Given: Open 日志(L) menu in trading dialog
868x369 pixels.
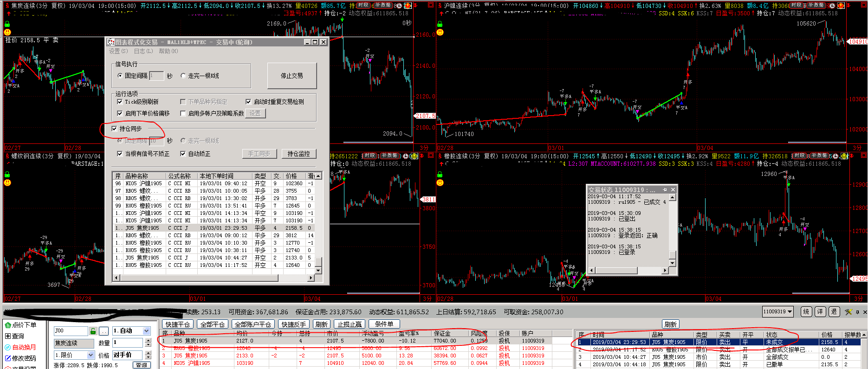Looking at the screenshot, I should (143, 51).
